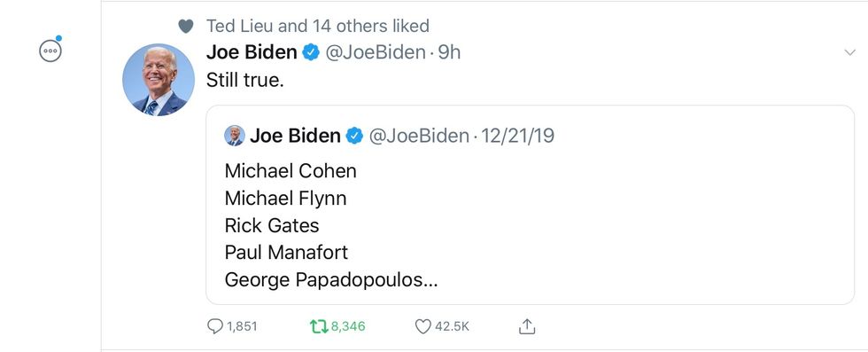Open top @JoeBiden handle
The image size is (868, 352).
(x=376, y=52)
